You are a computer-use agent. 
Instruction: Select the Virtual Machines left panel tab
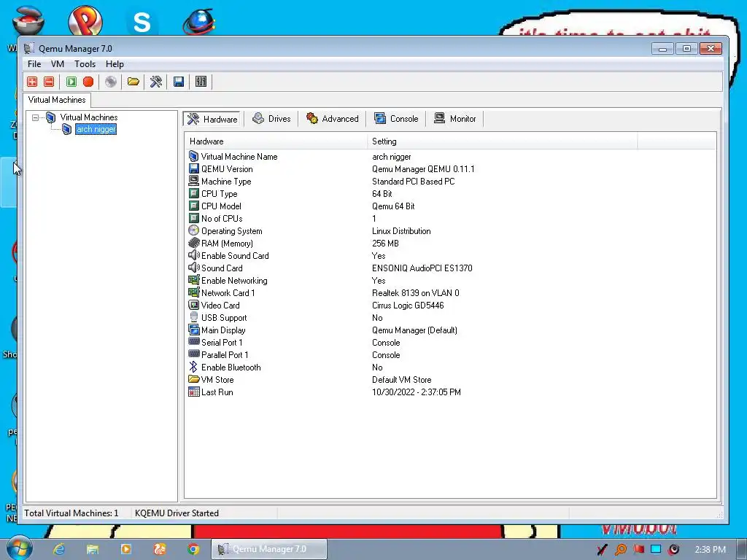pos(57,100)
